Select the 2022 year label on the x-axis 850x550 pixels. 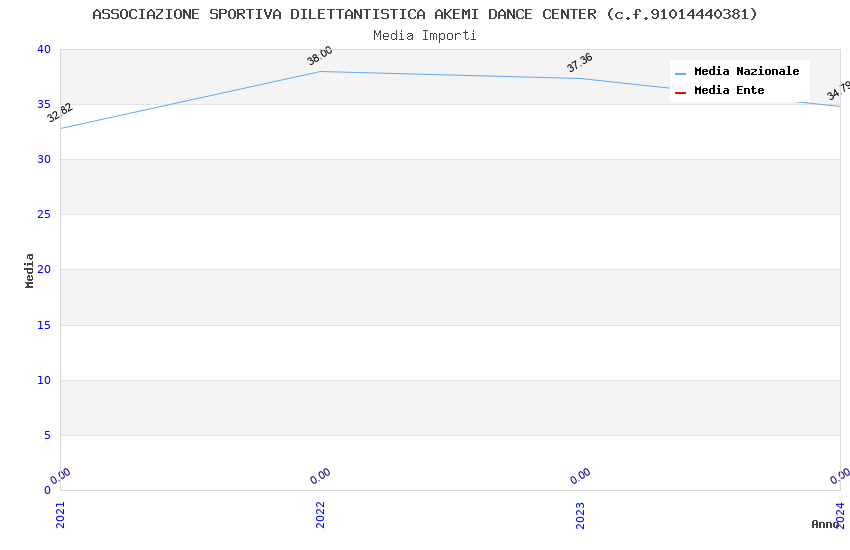pos(320,514)
